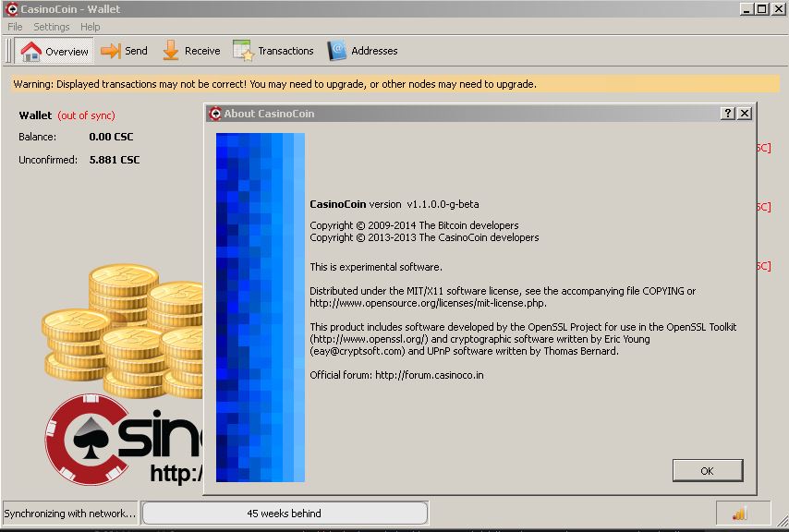Click the CasinoCoin chip icon in About title bar
This screenshot has width=789, height=532.
click(215, 114)
